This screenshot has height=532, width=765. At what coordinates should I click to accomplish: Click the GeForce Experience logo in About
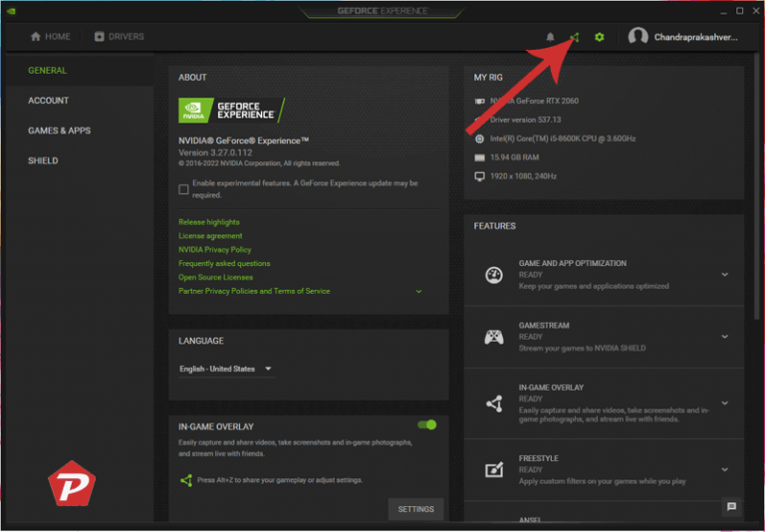coord(232,111)
